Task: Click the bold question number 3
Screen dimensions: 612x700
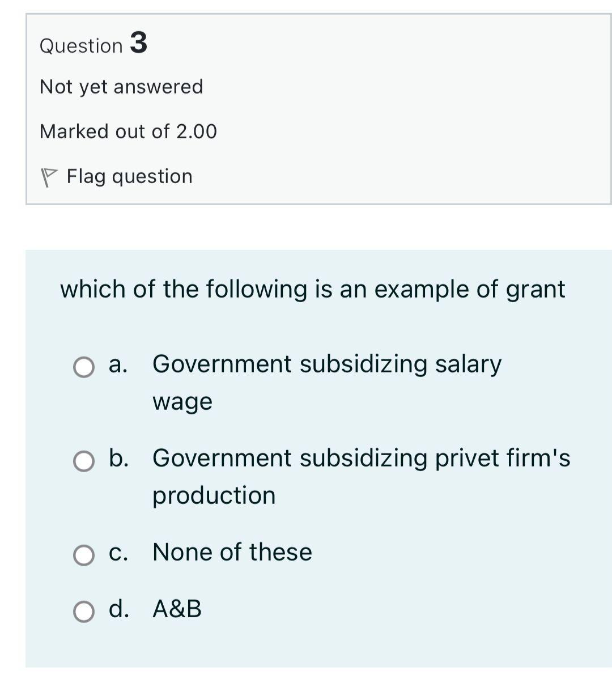Action: tap(139, 43)
